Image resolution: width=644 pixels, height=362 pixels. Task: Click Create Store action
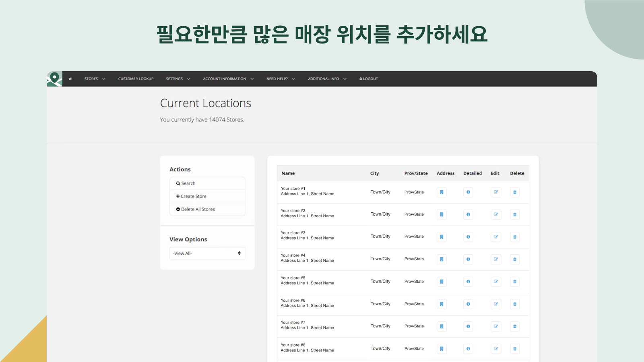(x=207, y=196)
